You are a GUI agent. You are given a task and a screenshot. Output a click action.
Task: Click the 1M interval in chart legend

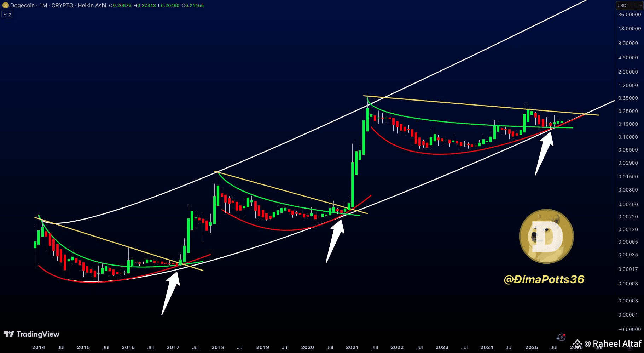click(x=43, y=5)
